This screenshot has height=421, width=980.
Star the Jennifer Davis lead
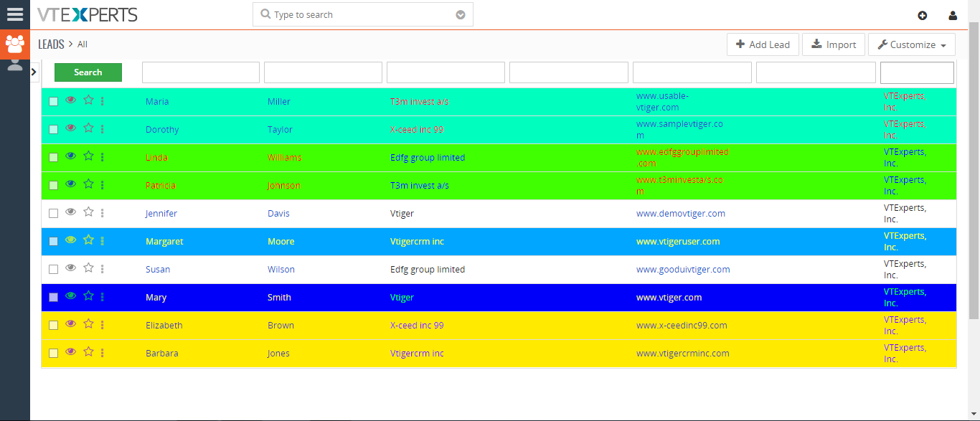tap(88, 212)
